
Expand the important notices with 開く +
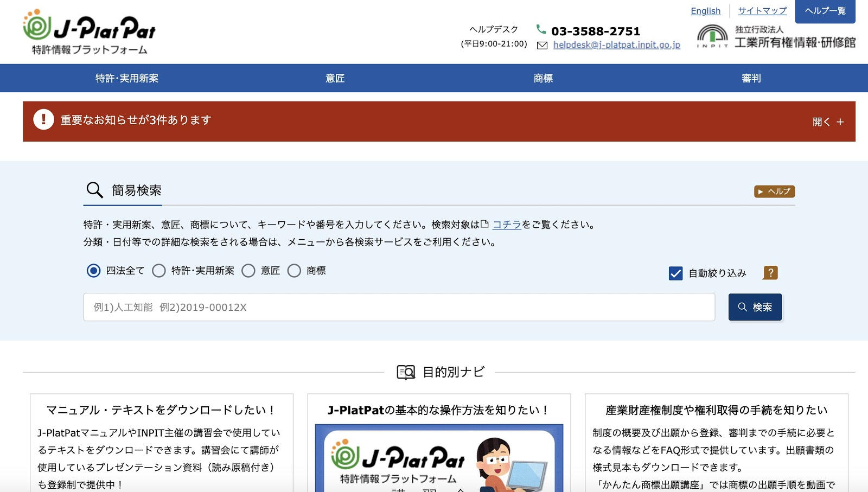click(828, 122)
